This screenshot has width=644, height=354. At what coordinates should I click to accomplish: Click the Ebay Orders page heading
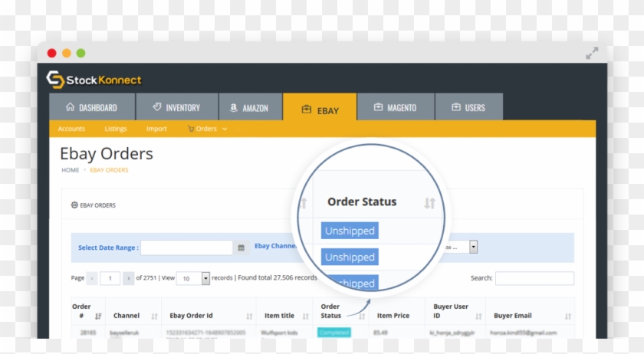coord(107,153)
